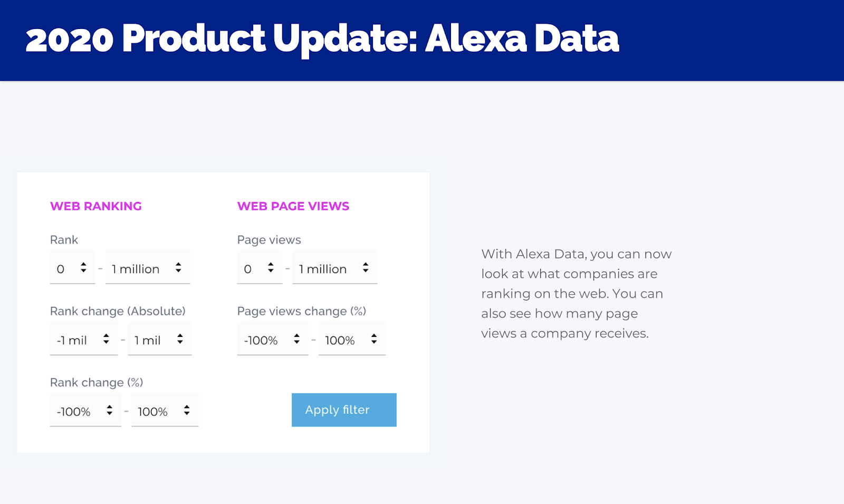Expand Rank change (Absolute) minimum -1 mil selector
Screen dimensions: 844x504
pos(84,339)
